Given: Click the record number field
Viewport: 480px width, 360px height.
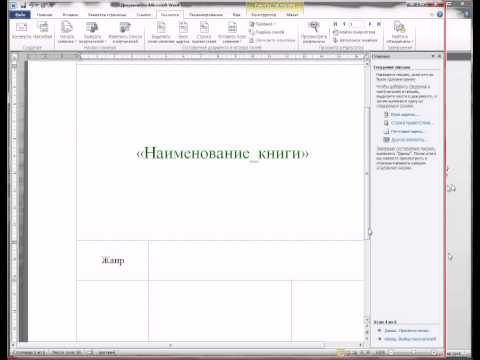Looking at the screenshot, I should pos(357,24).
